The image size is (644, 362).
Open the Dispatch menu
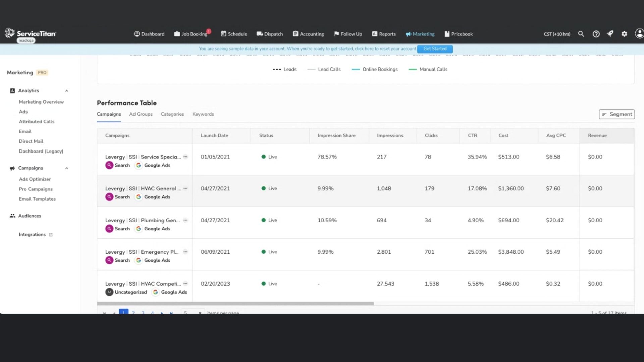click(x=270, y=34)
